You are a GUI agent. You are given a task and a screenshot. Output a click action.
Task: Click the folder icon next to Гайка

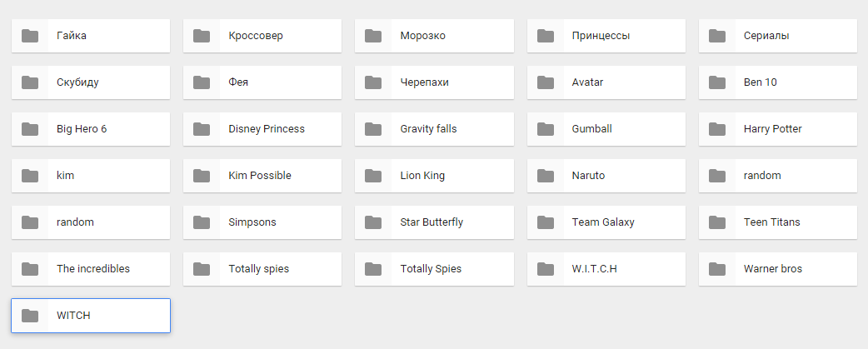30,36
